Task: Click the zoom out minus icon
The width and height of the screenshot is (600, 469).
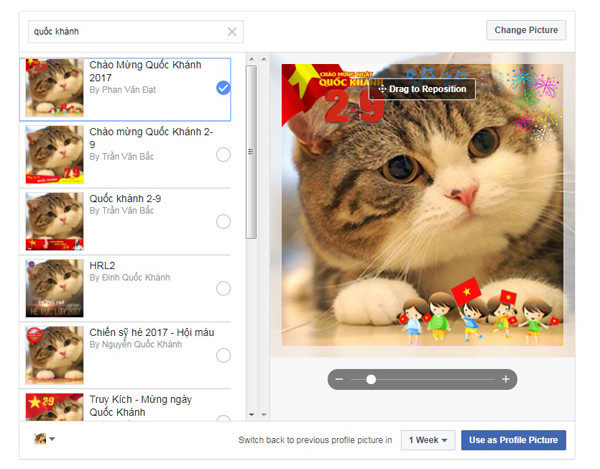Action: click(x=339, y=379)
